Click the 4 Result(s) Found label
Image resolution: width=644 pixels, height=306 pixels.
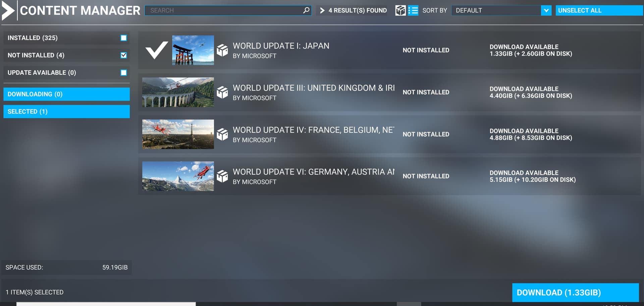[358, 10]
